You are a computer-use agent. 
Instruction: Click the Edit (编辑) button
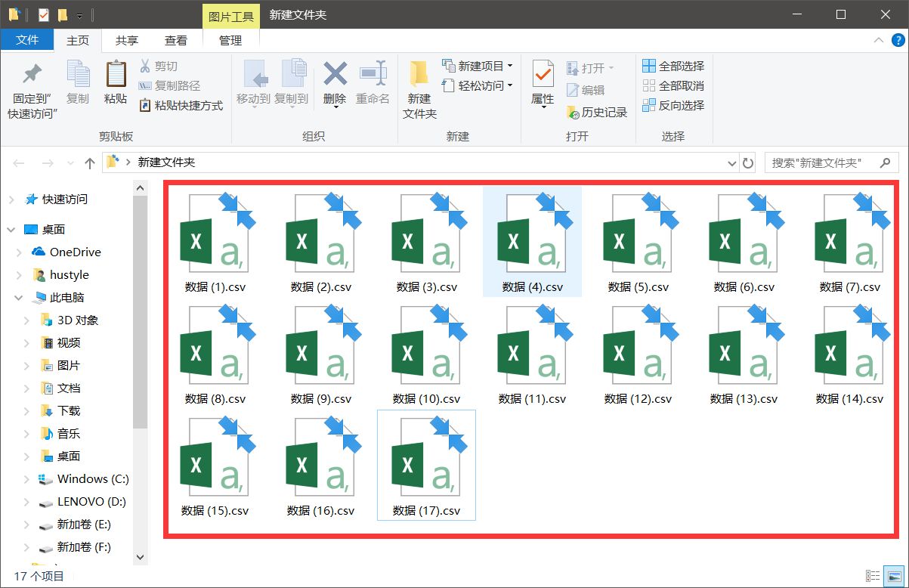coord(586,90)
